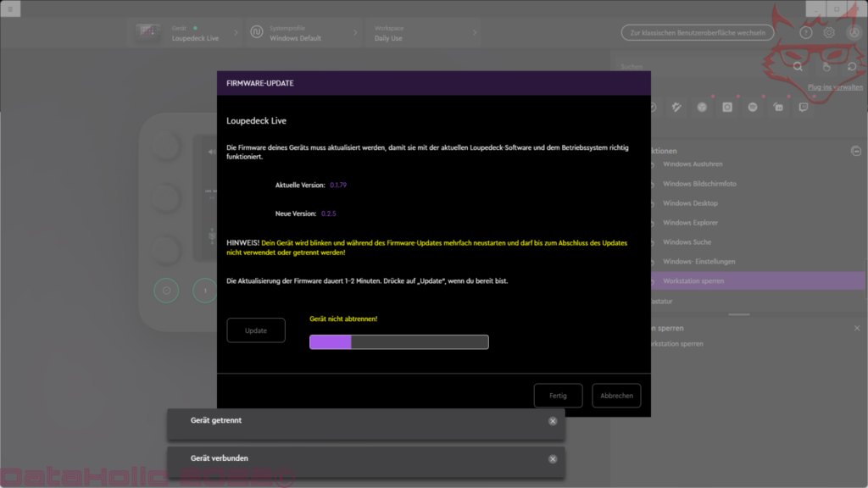The height and width of the screenshot is (488, 868).
Task: Select the Twitch plug-in icon
Action: click(804, 108)
